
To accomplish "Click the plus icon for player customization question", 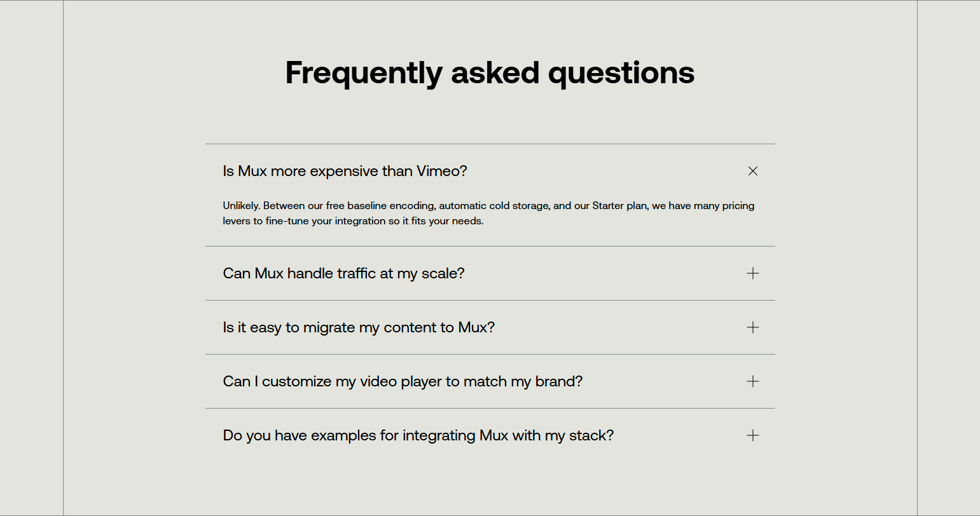I will pyautogui.click(x=753, y=381).
